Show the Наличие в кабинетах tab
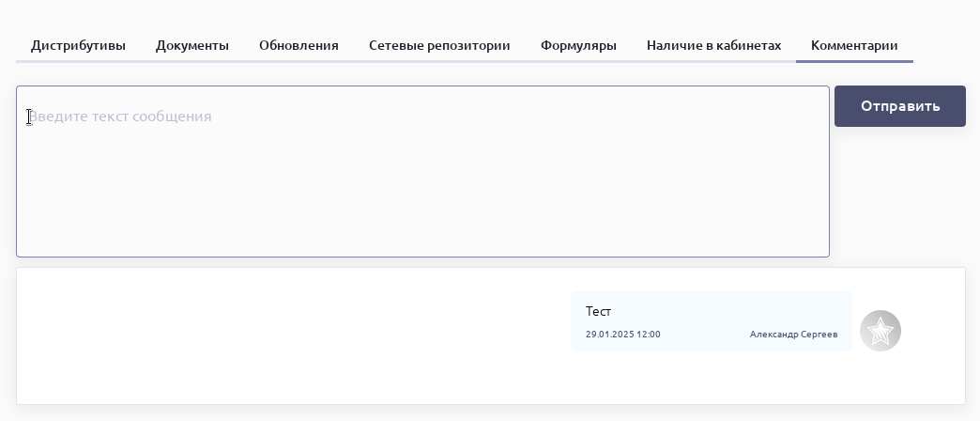This screenshot has height=421, width=980. [713, 45]
